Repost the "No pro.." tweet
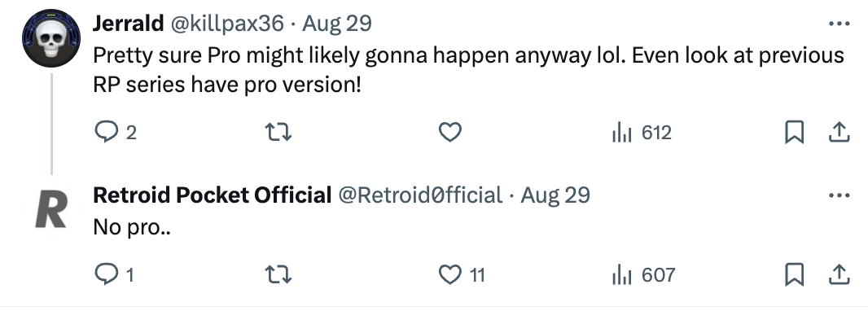Image resolution: width=868 pixels, height=311 pixels. [x=278, y=275]
